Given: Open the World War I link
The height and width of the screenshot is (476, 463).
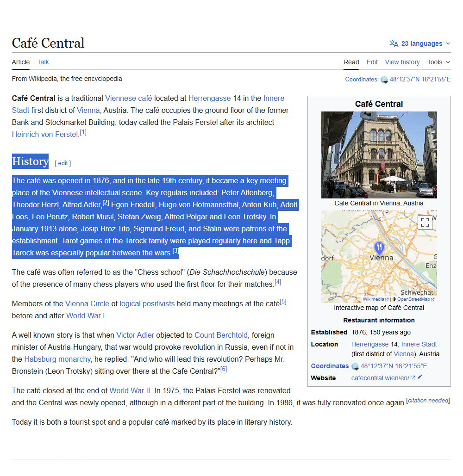Looking at the screenshot, I should point(86,315).
